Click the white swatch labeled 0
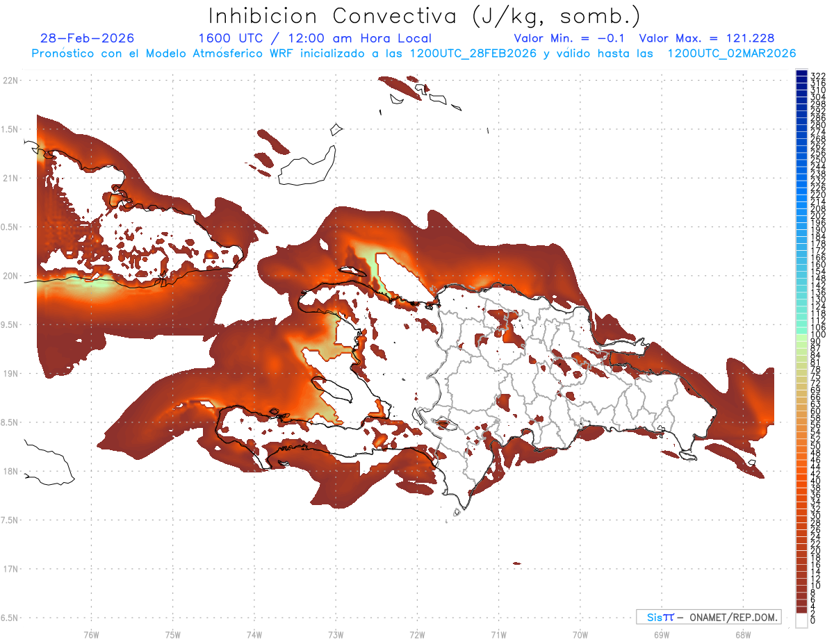 point(801,620)
